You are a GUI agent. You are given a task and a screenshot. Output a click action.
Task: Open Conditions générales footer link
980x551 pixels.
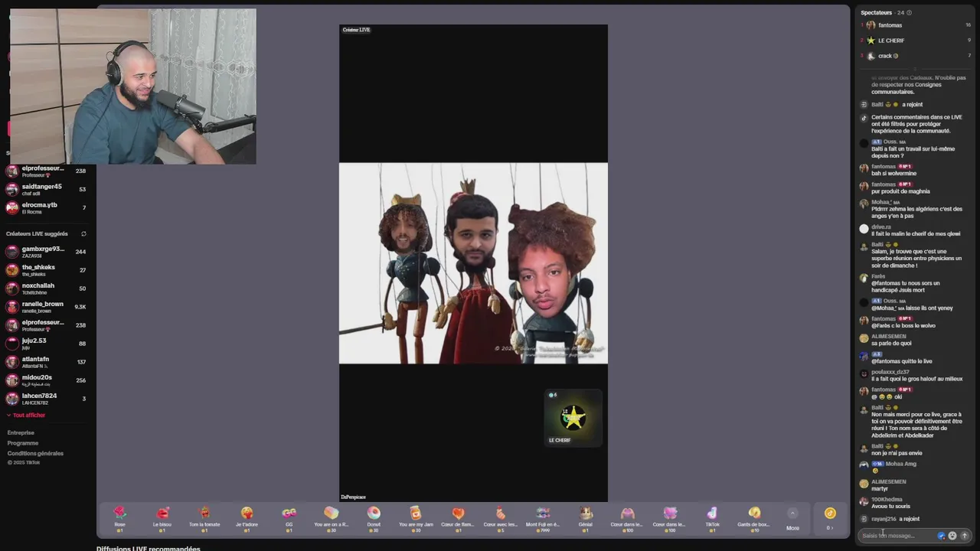coord(35,453)
